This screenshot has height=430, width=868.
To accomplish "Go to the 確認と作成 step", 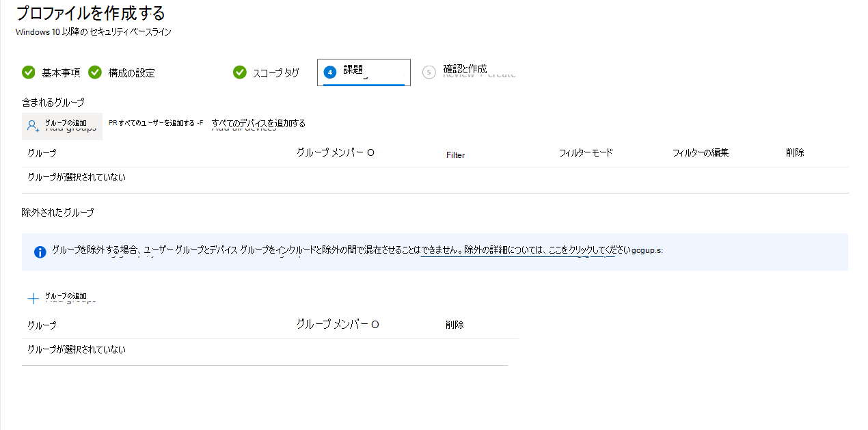I will (465, 69).
